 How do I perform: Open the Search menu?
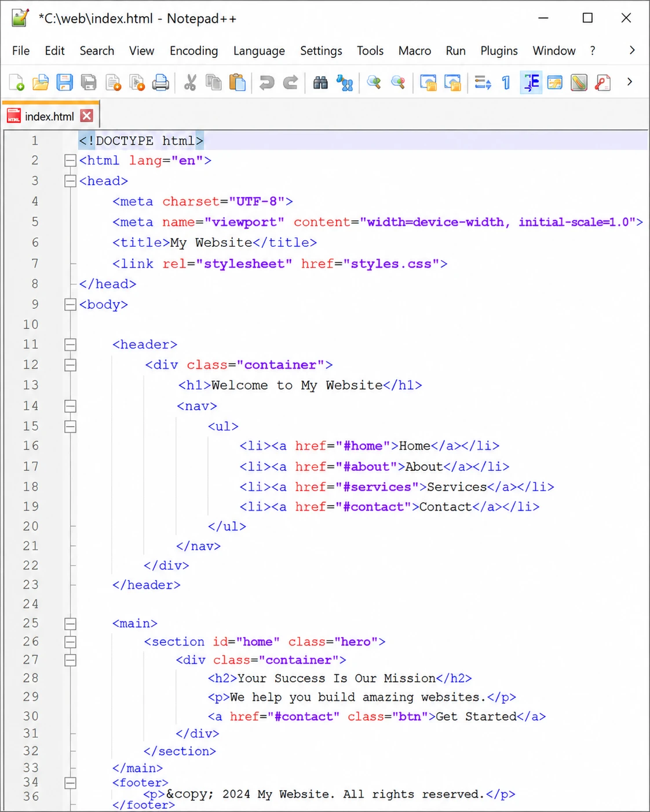pyautogui.click(x=97, y=51)
